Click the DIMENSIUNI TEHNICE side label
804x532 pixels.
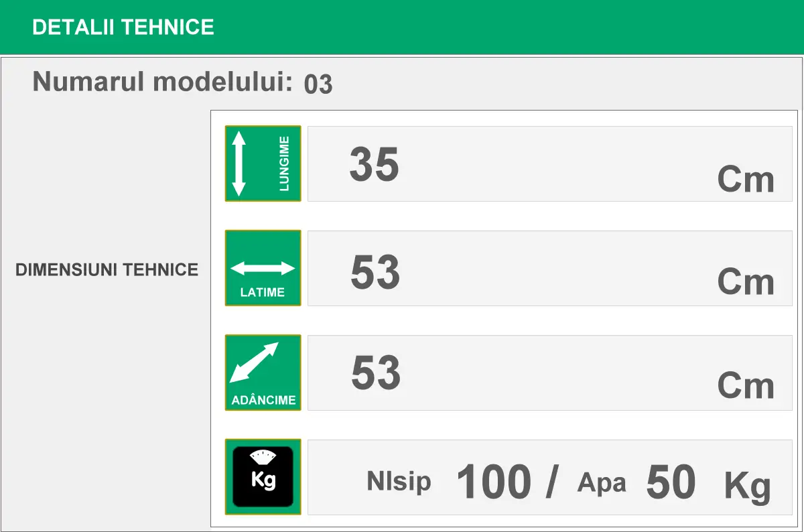[107, 270]
